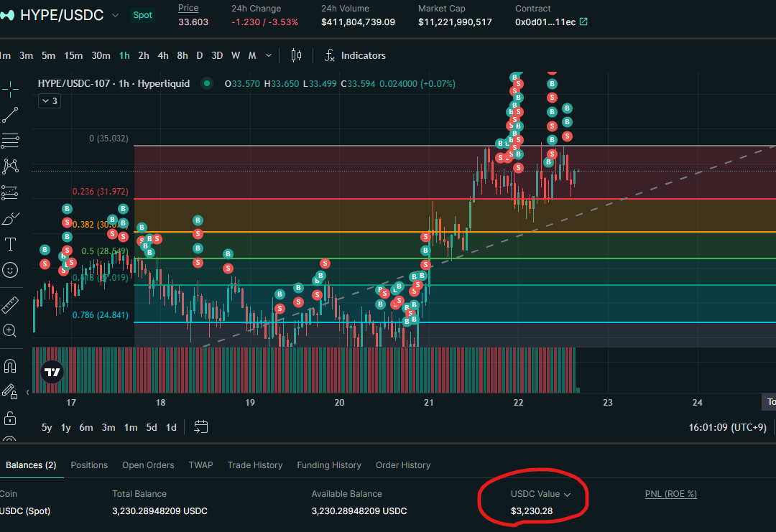Open the Indicators panel
Viewport: 776px width, 532px height.
point(355,55)
